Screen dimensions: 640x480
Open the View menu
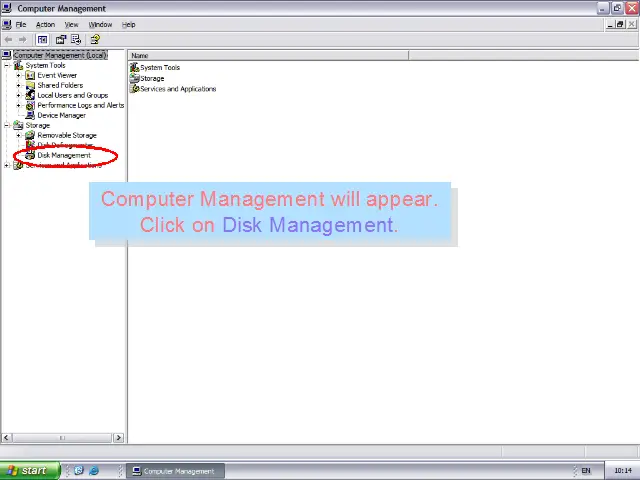[x=71, y=24]
